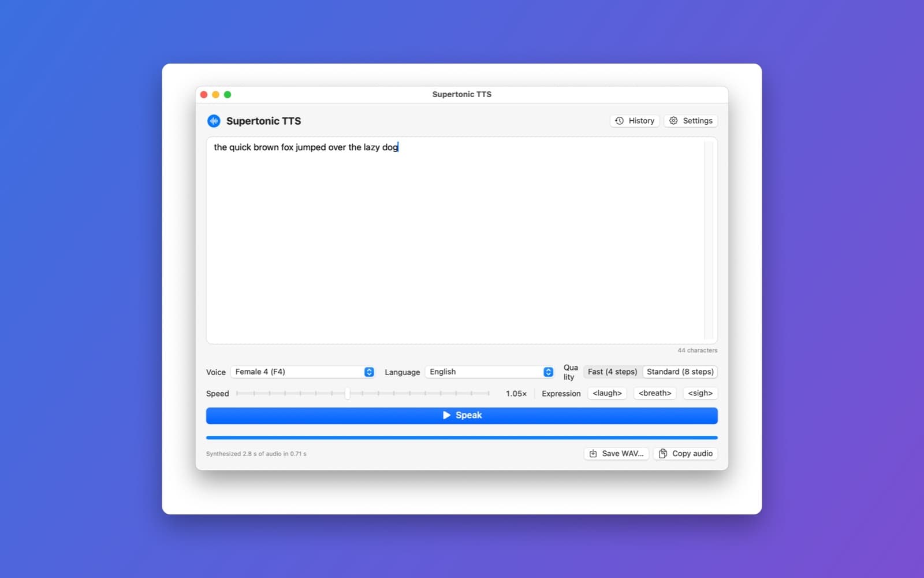The width and height of the screenshot is (924, 578).
Task: Select Fast (4 steps) quality
Action: pyautogui.click(x=612, y=372)
